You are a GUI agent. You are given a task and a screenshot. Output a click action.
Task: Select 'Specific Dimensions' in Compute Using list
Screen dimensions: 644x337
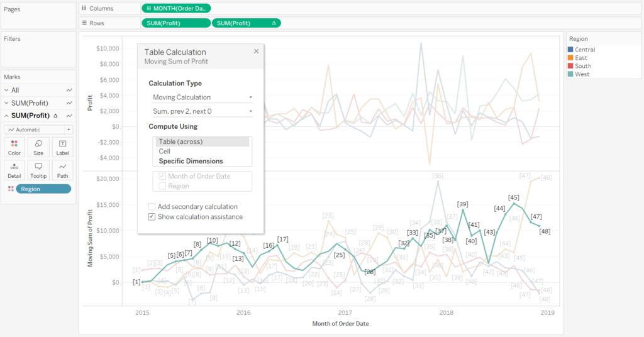191,162
